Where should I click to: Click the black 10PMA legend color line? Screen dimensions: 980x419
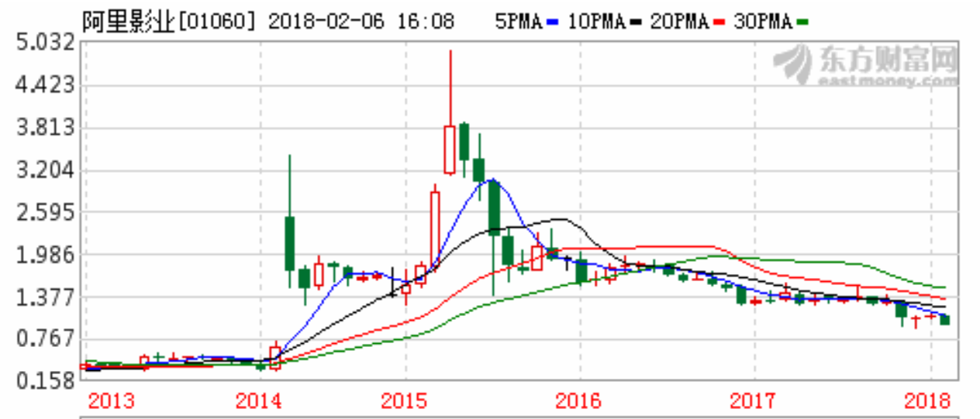coord(637,22)
